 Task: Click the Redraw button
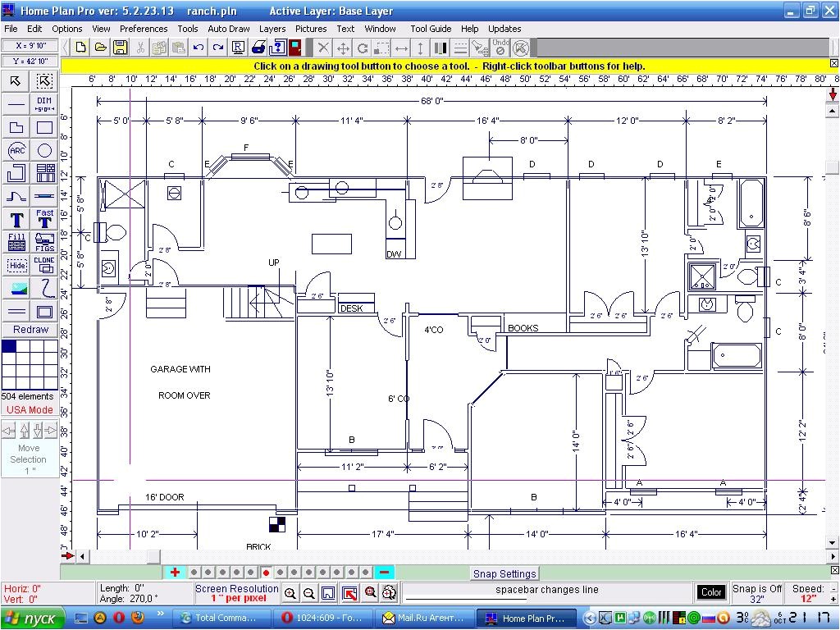tap(30, 329)
